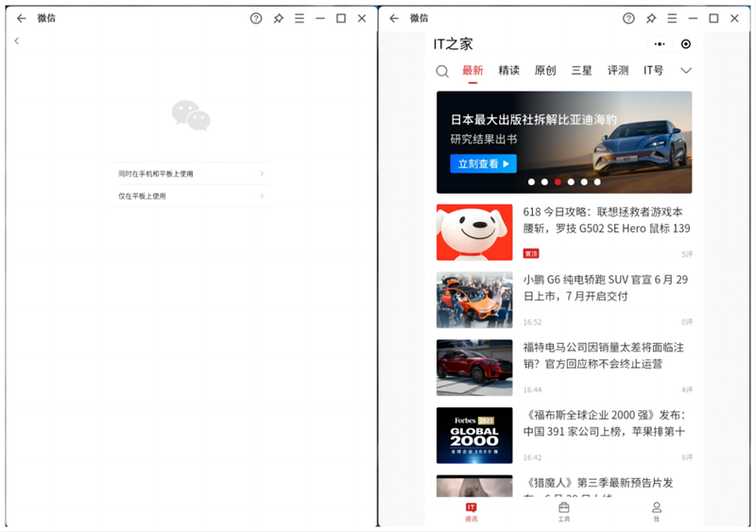Open 资讯 tab in bottom navigation
Image resolution: width=756 pixels, height=532 pixels.
[x=471, y=512]
